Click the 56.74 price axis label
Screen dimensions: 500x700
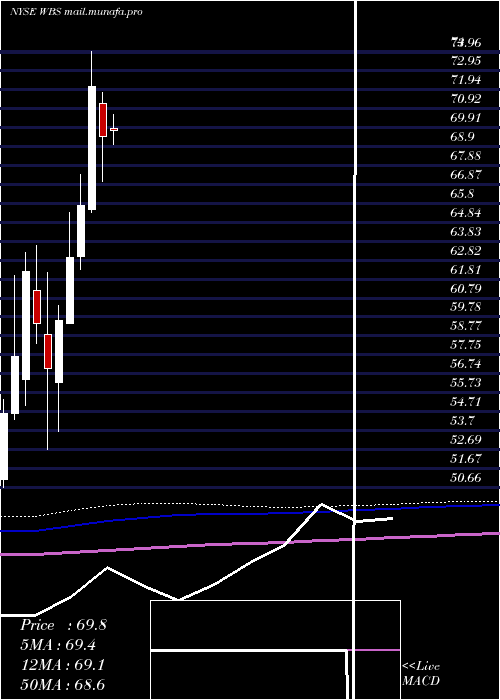click(466, 364)
